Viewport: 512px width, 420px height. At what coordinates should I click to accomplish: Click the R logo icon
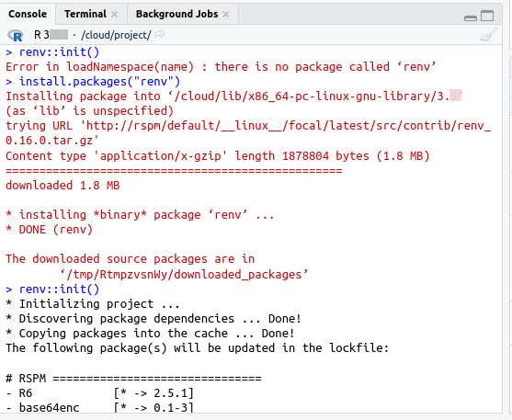pos(16,35)
